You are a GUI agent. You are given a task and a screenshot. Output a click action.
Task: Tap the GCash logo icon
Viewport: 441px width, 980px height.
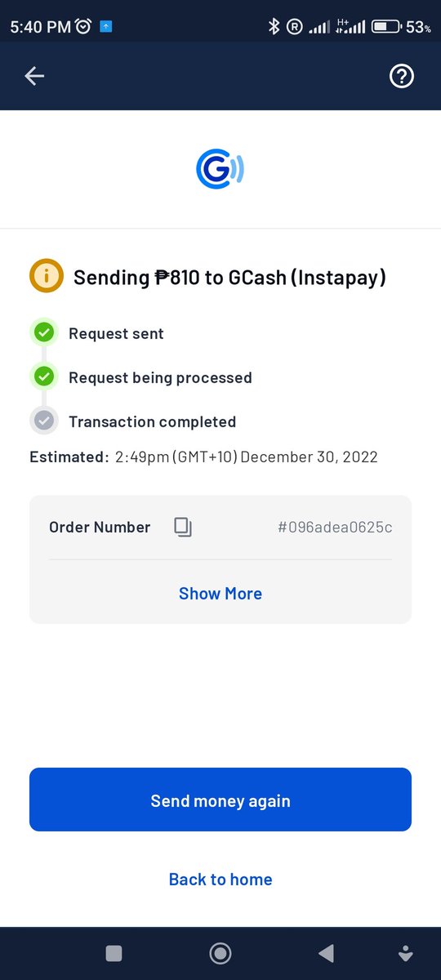(x=220, y=169)
